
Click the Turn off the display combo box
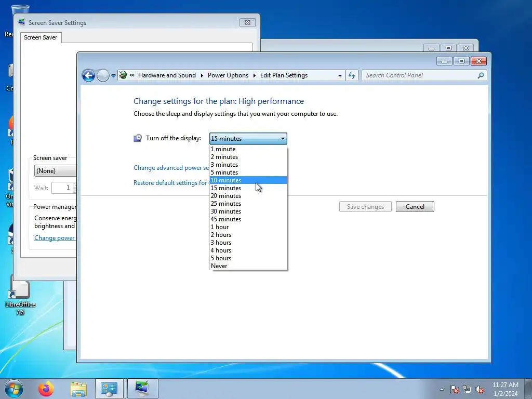248,138
